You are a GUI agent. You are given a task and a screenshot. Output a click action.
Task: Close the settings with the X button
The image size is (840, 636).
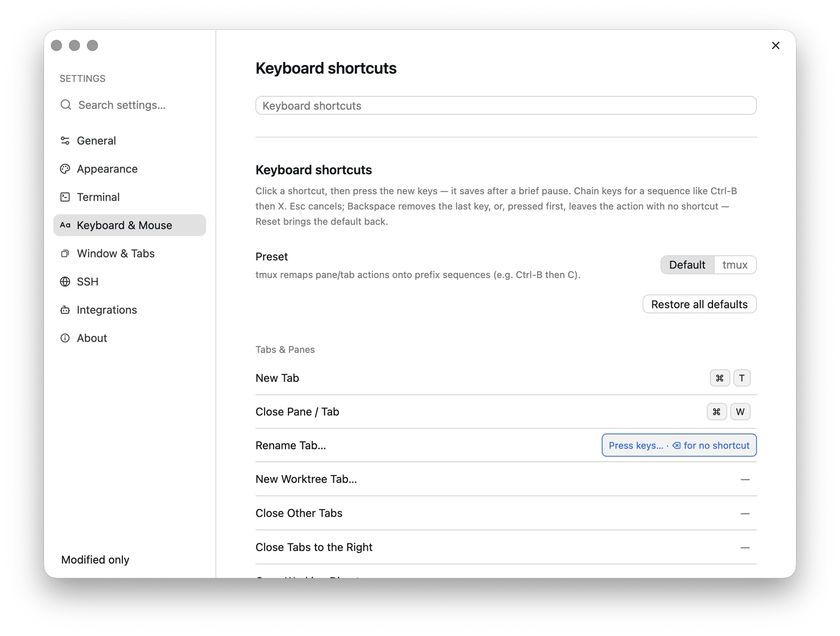(x=776, y=45)
